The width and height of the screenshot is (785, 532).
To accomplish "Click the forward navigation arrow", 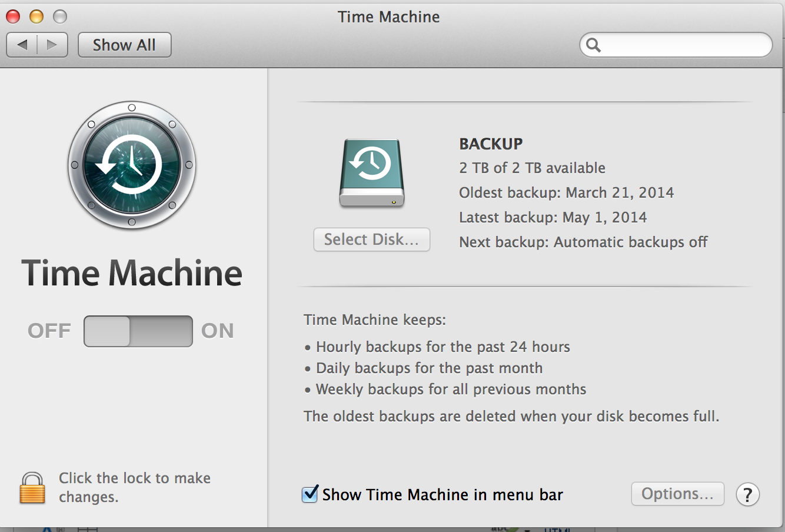I will [52, 44].
